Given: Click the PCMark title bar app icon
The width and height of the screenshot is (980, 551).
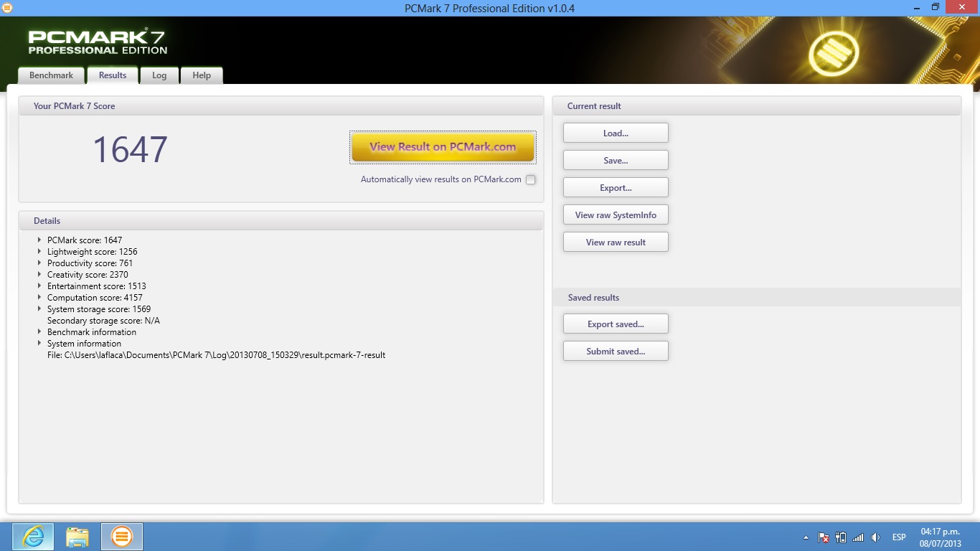Looking at the screenshot, I should pos(7,8).
